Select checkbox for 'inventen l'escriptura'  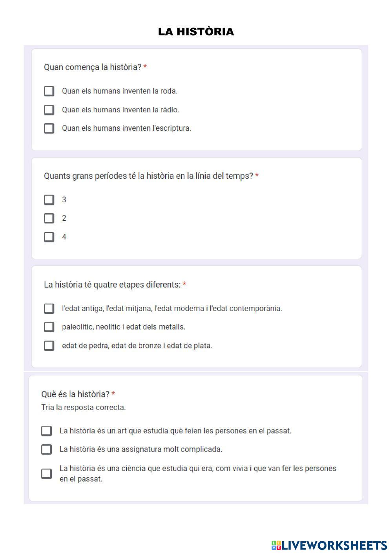pyautogui.click(x=49, y=128)
